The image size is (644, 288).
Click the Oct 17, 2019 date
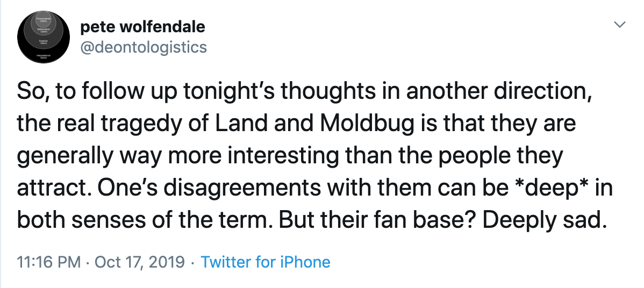[x=139, y=262]
